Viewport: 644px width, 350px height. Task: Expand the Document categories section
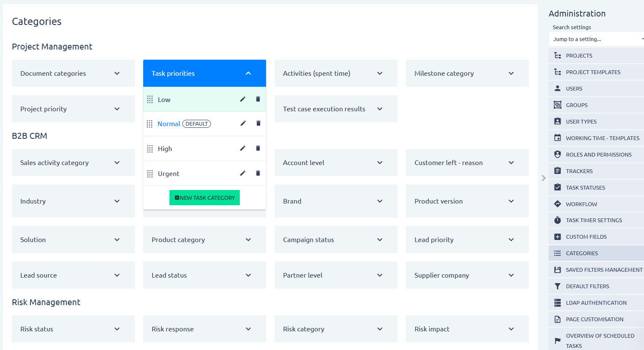click(117, 73)
